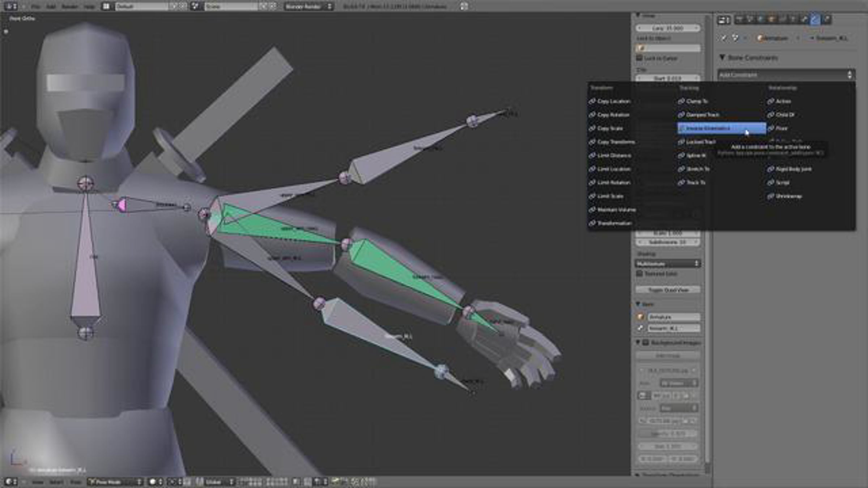Click the Copy Location link icon
The height and width of the screenshot is (488, 868).
[x=592, y=101]
